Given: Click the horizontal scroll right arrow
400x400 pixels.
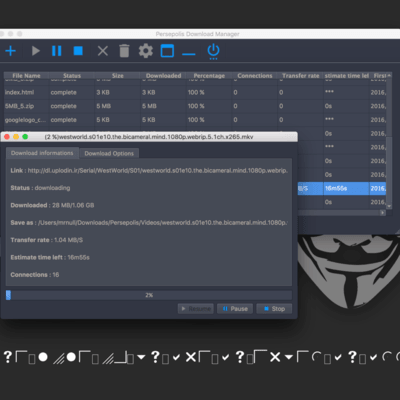Looking at the screenshot, I should [383, 213].
